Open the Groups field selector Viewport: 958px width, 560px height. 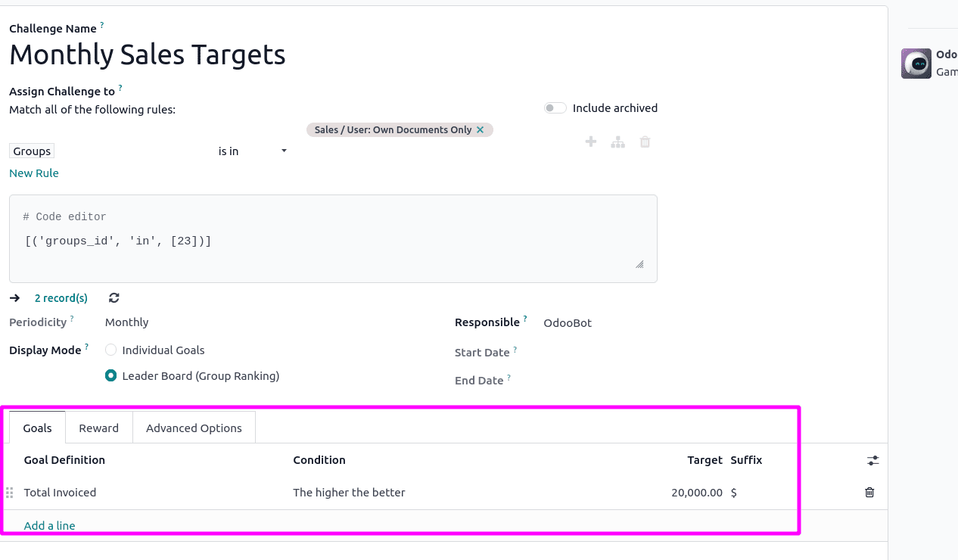pyautogui.click(x=31, y=151)
